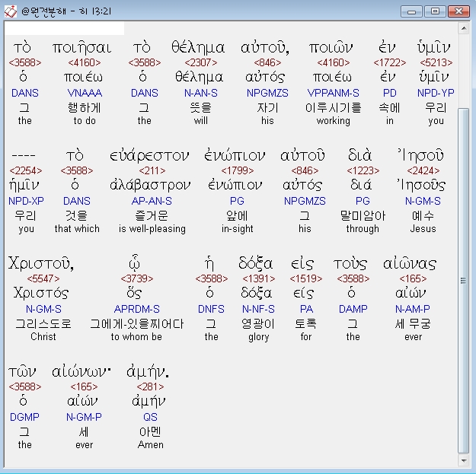
Task: Select the Greek word ποιῆσαι
Action: tap(82, 48)
